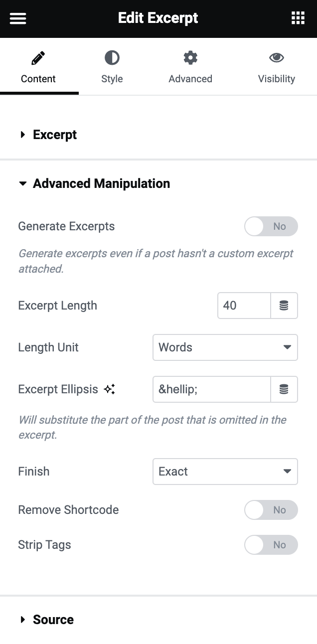Click the eye Visibility icon
The height and width of the screenshot is (644, 317).
point(276,58)
